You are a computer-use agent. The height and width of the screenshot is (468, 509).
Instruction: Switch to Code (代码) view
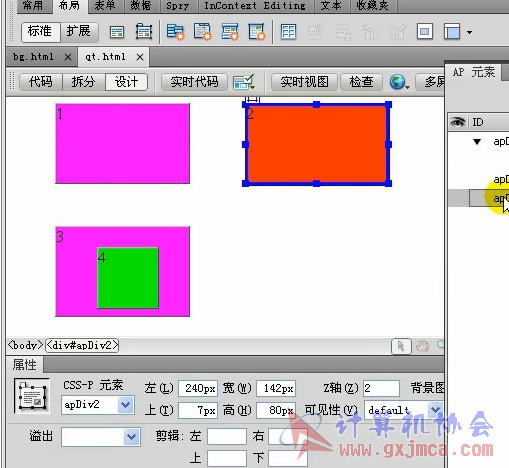click(x=41, y=82)
